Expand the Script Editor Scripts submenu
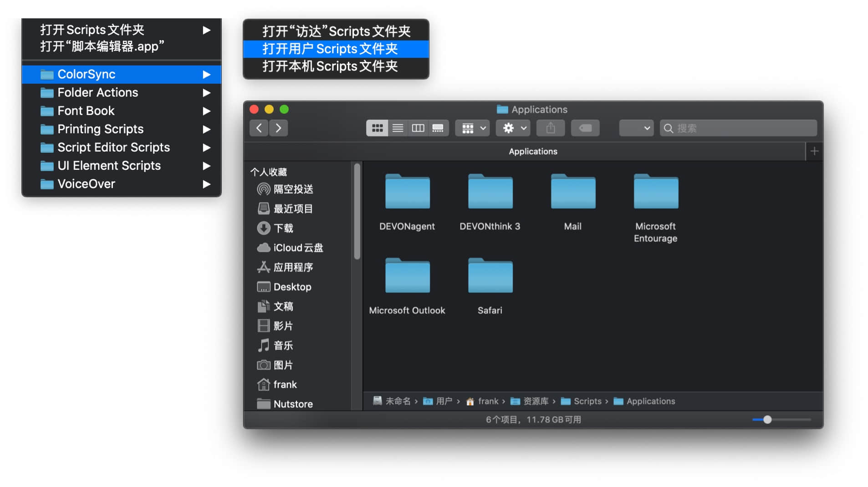The width and height of the screenshot is (868, 487). [x=122, y=147]
